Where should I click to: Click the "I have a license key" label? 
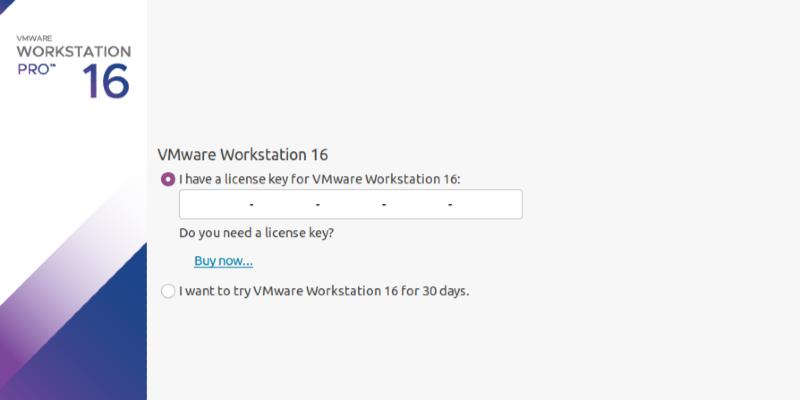pos(319,180)
